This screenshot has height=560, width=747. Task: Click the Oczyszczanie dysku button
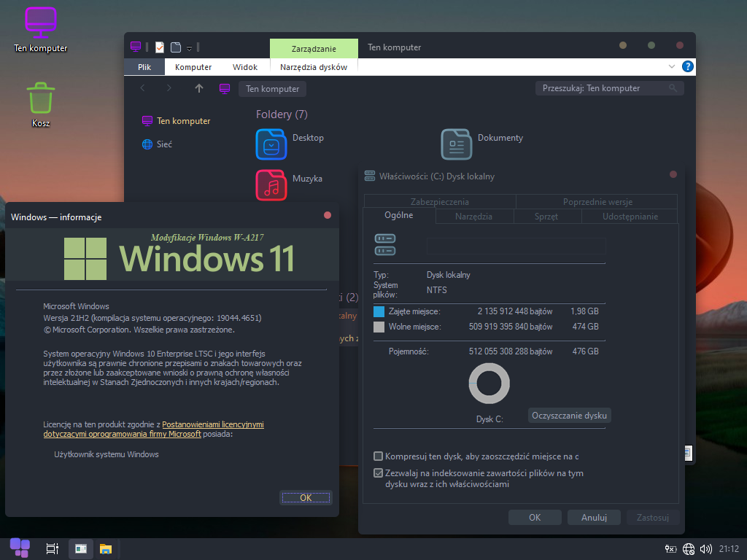(x=569, y=415)
